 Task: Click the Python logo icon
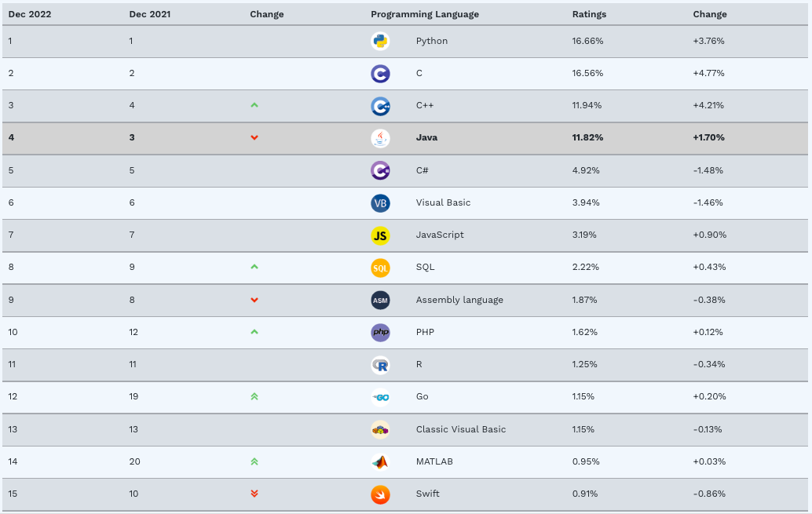(x=380, y=41)
